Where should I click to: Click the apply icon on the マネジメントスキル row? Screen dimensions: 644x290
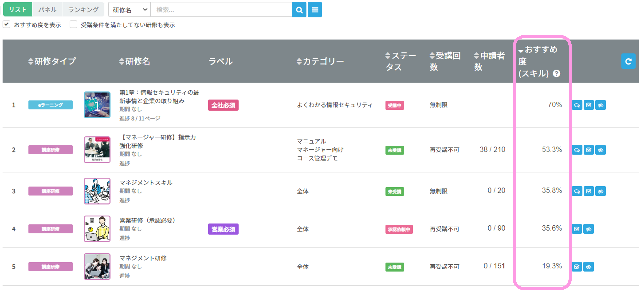click(589, 191)
